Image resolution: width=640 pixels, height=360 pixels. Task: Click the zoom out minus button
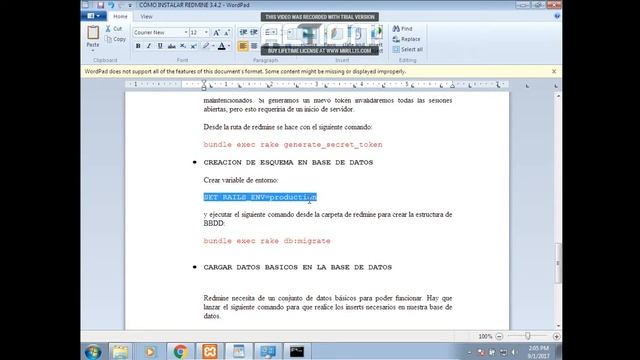pyautogui.click(x=499, y=336)
